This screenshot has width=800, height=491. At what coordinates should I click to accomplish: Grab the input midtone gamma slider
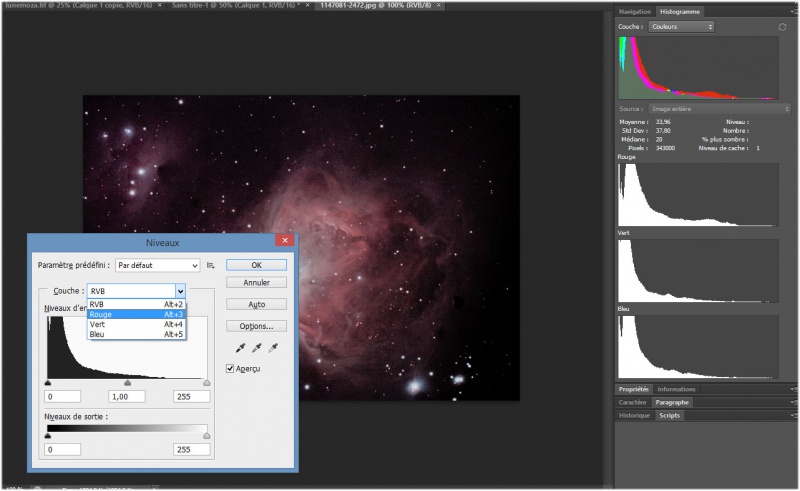128,383
